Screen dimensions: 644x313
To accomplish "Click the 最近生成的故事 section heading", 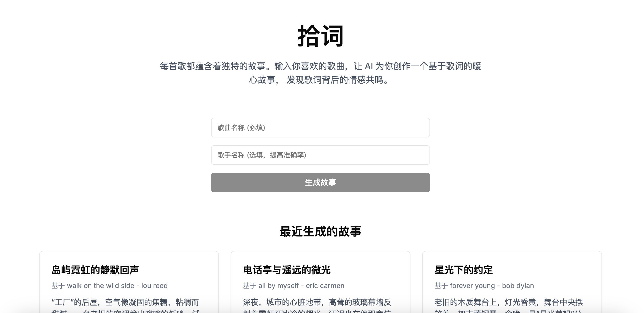I will 320,231.
